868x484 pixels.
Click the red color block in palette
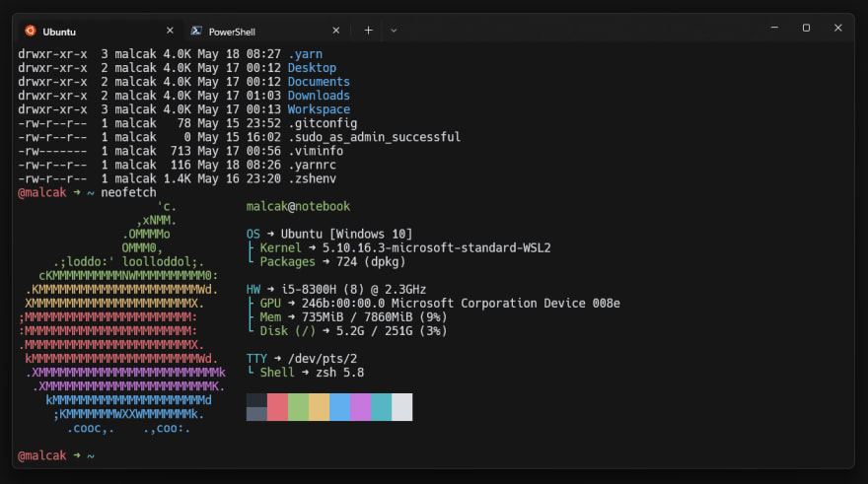pyautogui.click(x=277, y=407)
